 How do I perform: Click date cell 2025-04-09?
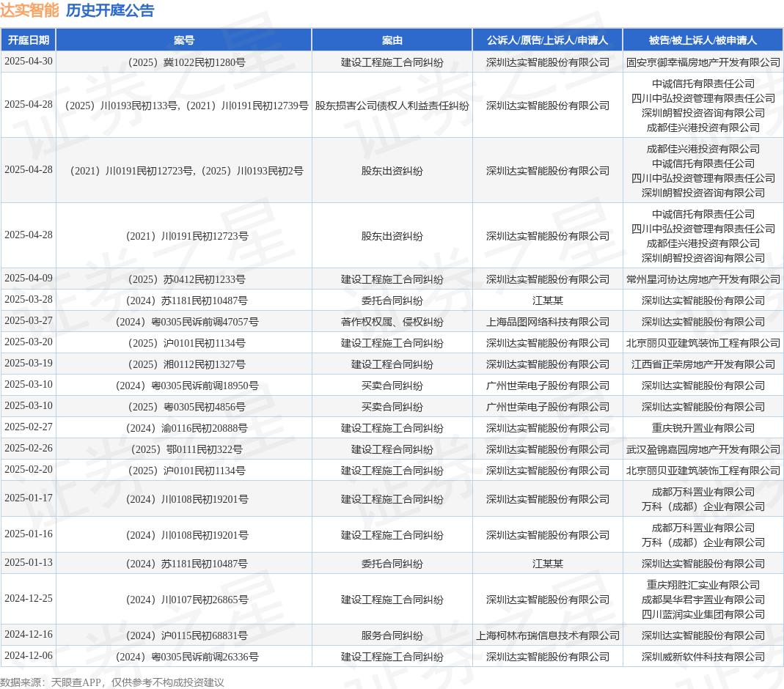pos(29,279)
